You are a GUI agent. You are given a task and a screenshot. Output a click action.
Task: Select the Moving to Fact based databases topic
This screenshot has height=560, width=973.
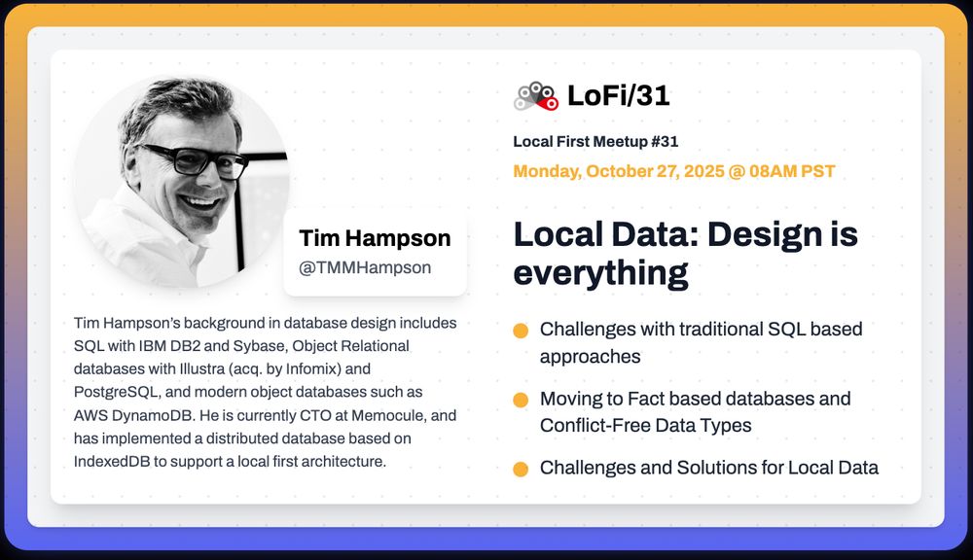pyautogui.click(x=695, y=412)
